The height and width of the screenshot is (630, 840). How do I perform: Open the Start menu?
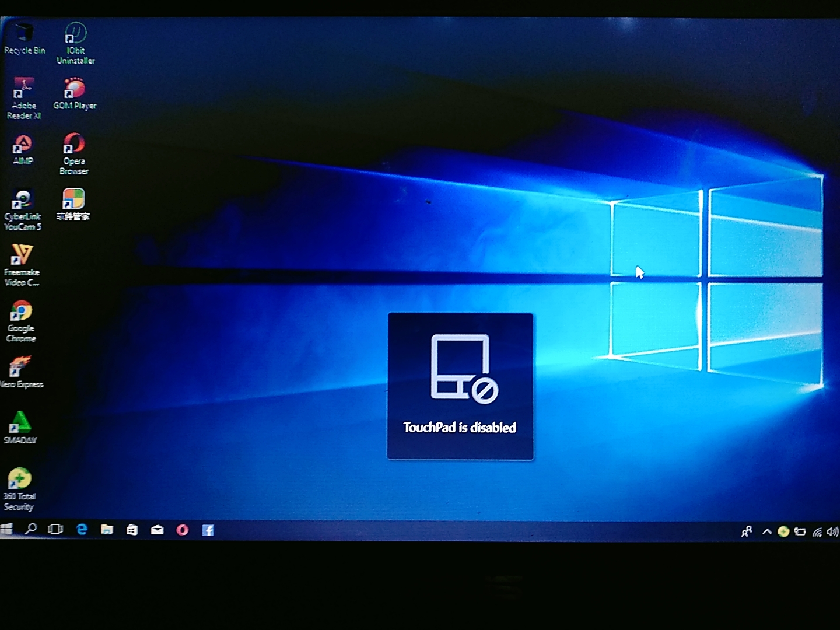7,529
